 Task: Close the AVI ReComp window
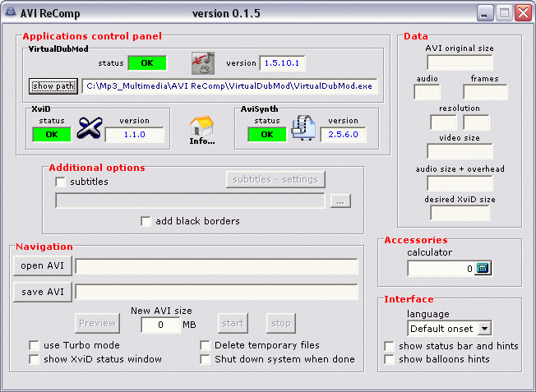(x=524, y=13)
